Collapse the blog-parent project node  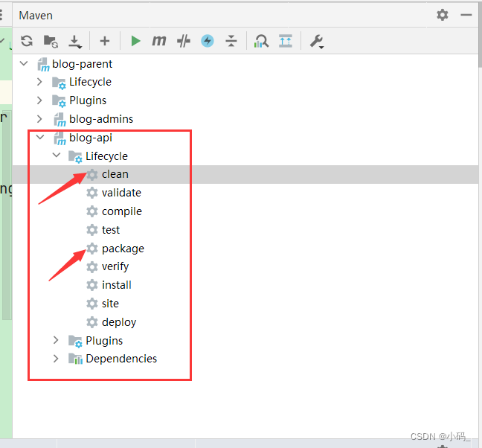tap(24, 64)
